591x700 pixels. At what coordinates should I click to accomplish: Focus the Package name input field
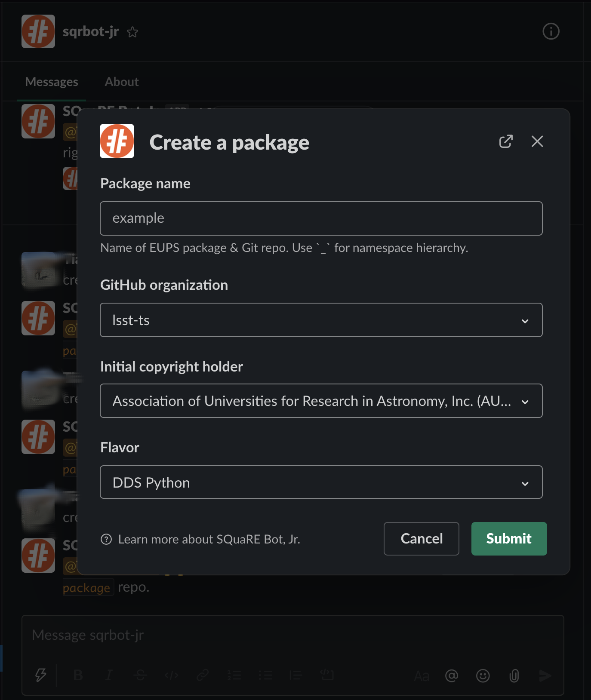pyautogui.click(x=321, y=218)
